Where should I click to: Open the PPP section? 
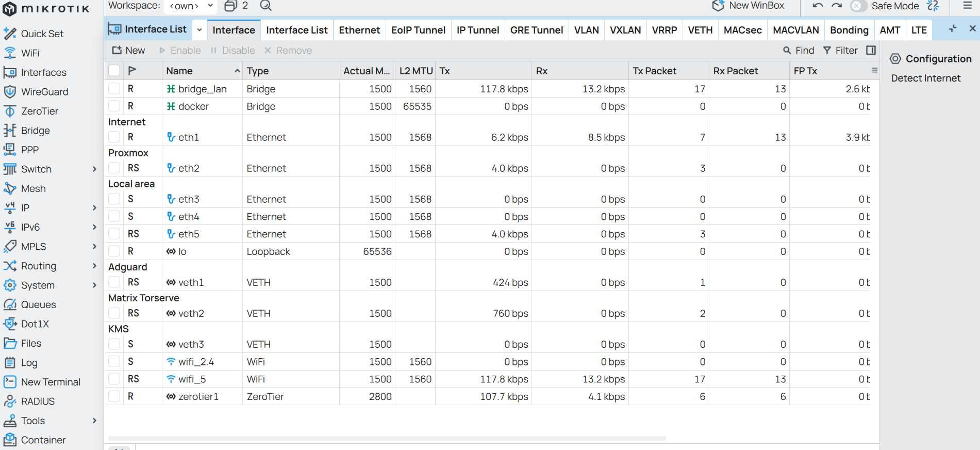coord(21,150)
